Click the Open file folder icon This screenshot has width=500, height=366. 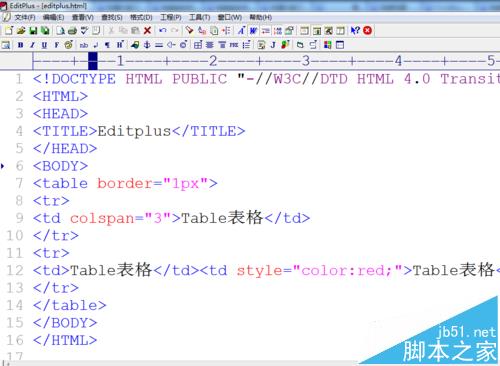pos(21,31)
